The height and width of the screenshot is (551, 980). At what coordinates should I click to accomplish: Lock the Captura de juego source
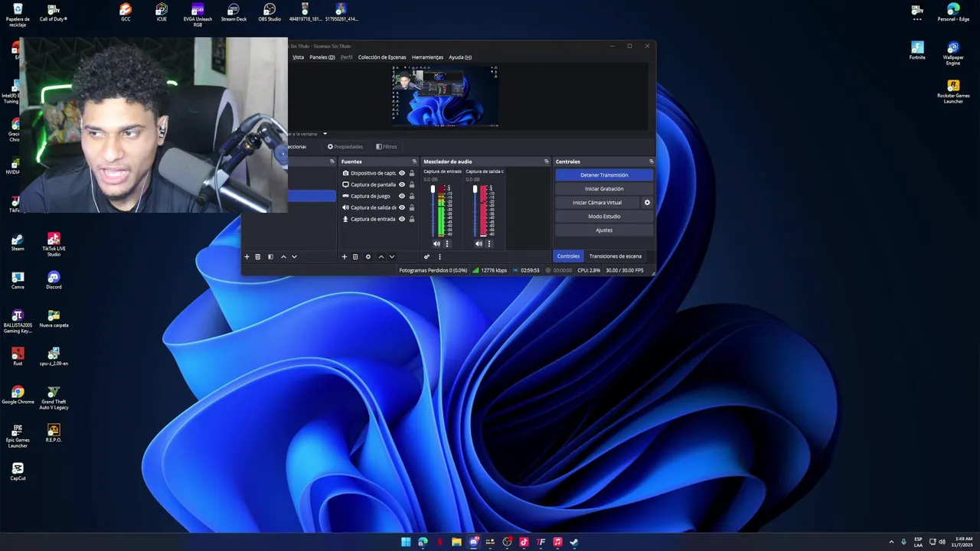[x=412, y=196]
